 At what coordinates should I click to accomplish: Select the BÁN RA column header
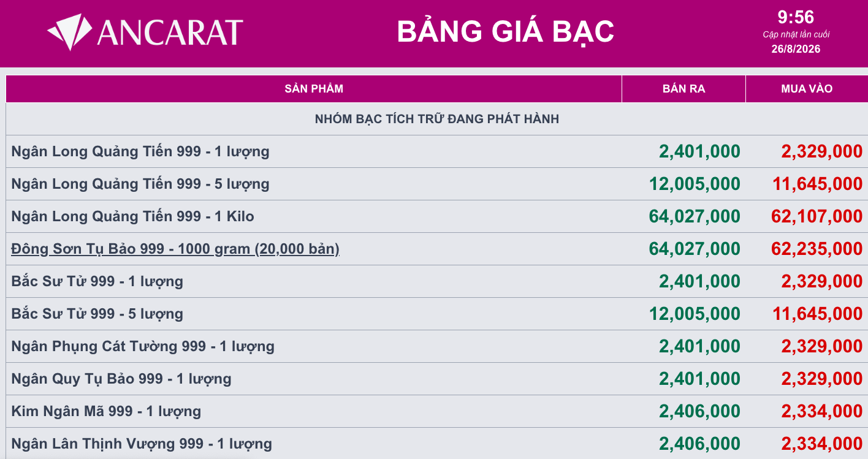pos(683,89)
